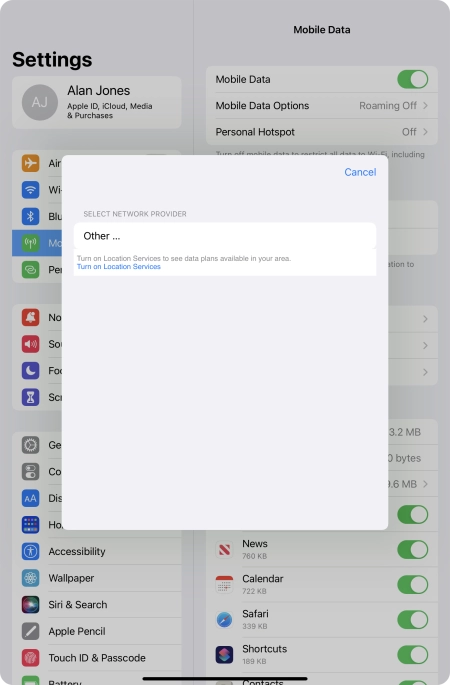Expand Mobile Data Options roaming chevron
Image resolution: width=450 pixels, height=685 pixels.
[425, 106]
